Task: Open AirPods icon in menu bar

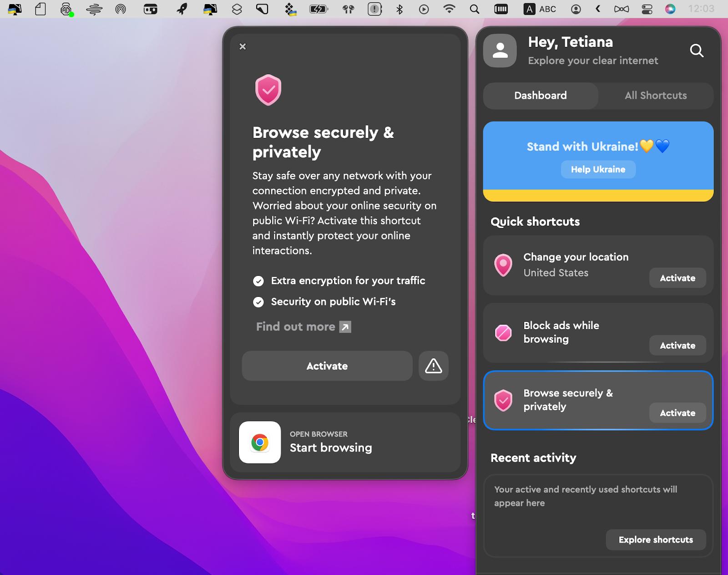Action: tap(349, 9)
